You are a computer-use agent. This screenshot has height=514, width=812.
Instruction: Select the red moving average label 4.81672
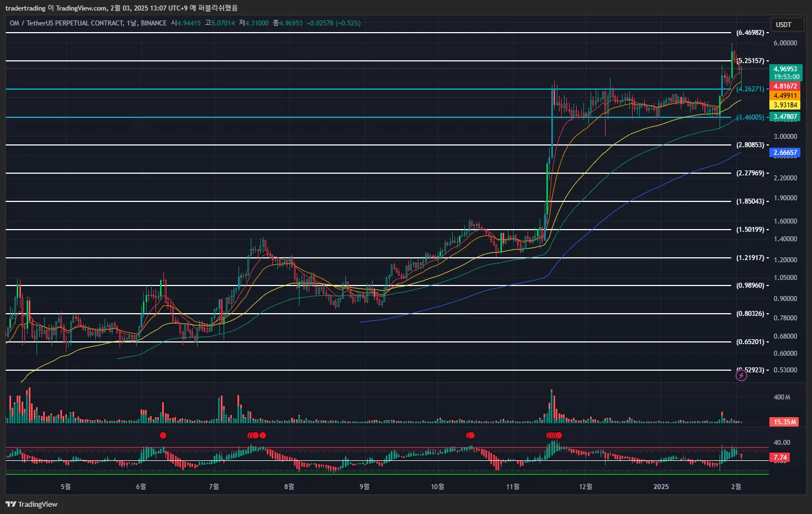[x=785, y=86]
